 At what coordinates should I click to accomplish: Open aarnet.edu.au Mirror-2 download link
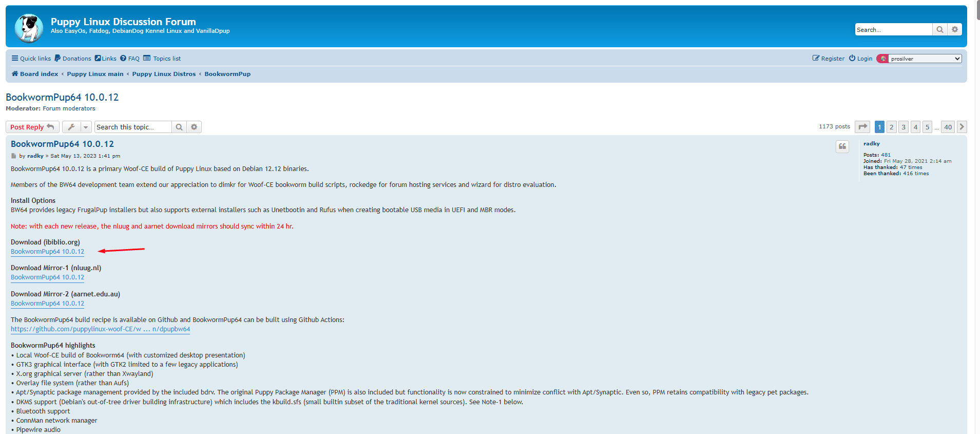pos(47,304)
